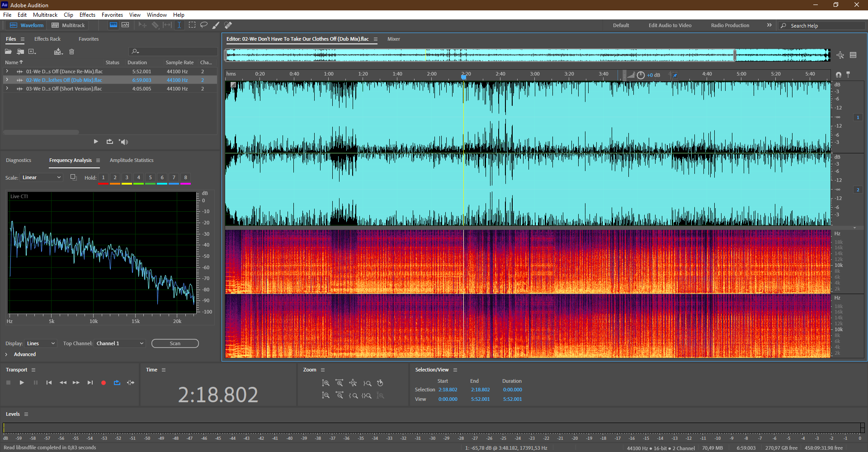Toggle channel 2 enable button
868x452 pixels.
click(x=858, y=190)
